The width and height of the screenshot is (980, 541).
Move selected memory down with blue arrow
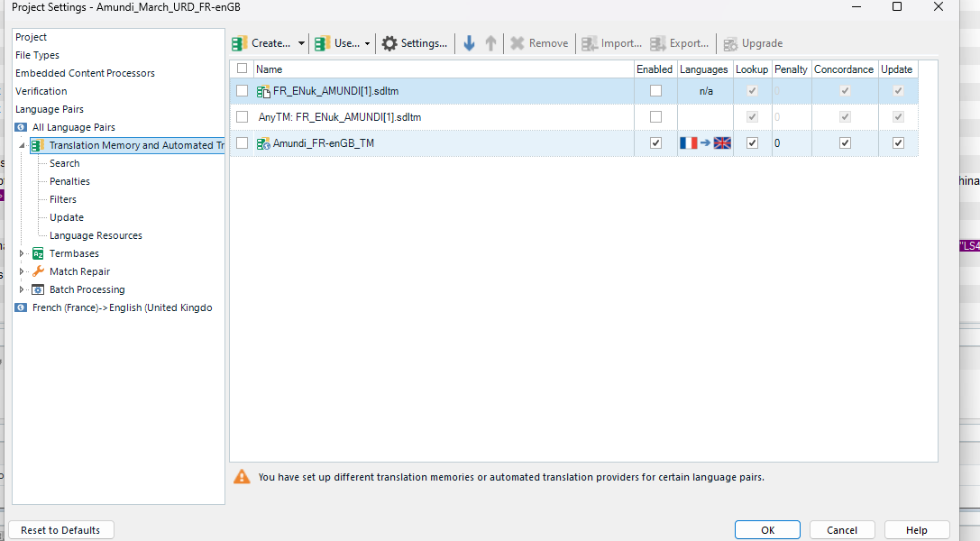coord(470,43)
